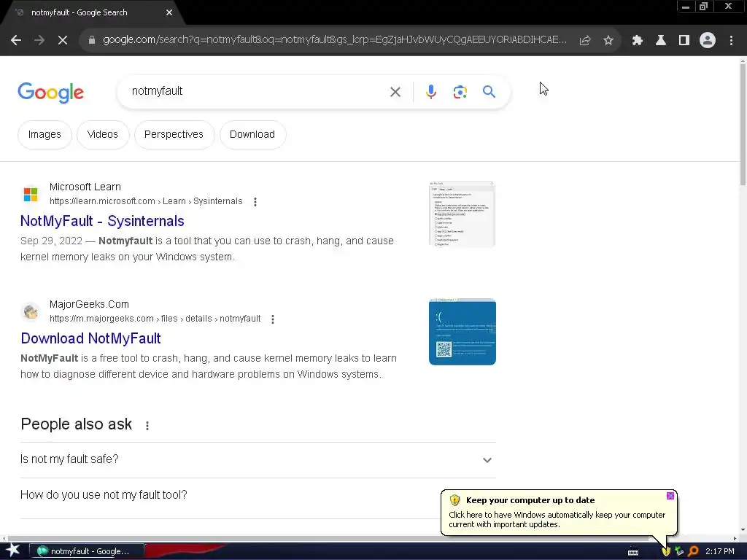
Task: Click the MajorGeeks.Com site name
Action: click(89, 304)
